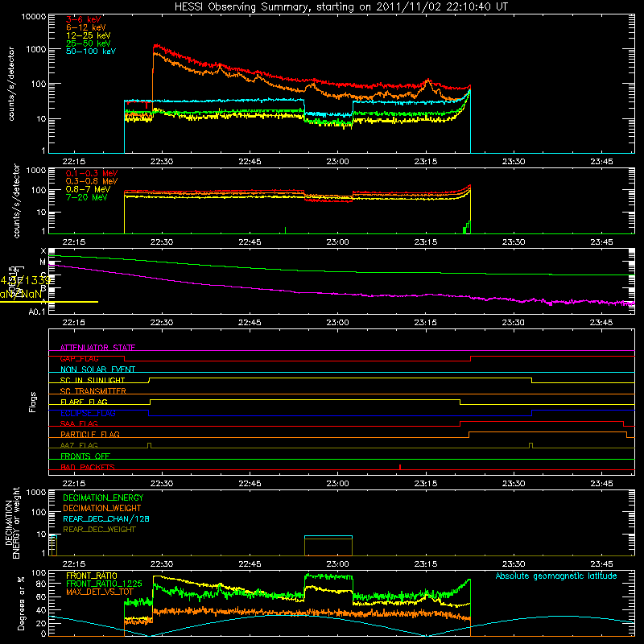
Task: Click the green 25-50 keV legend label
Action: point(89,43)
